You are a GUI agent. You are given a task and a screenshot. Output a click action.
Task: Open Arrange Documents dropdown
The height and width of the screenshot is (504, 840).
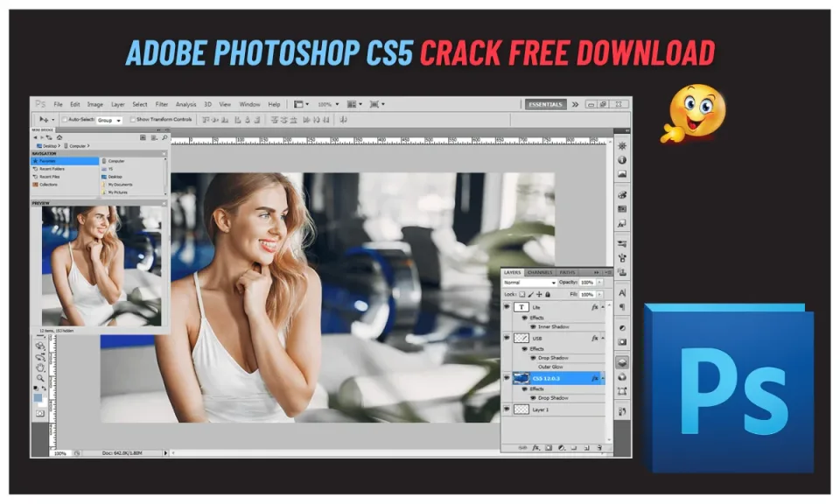pyautogui.click(x=354, y=104)
